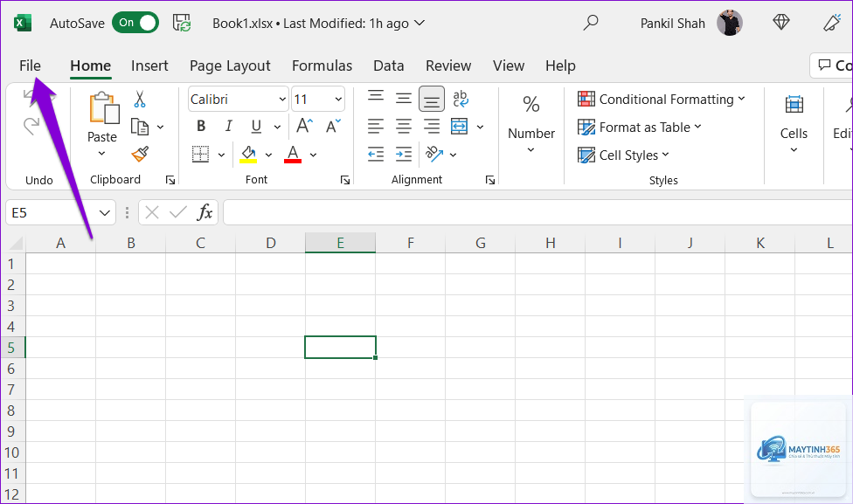This screenshot has height=504, width=853.
Task: Click the save and sync icon
Action: [x=182, y=23]
